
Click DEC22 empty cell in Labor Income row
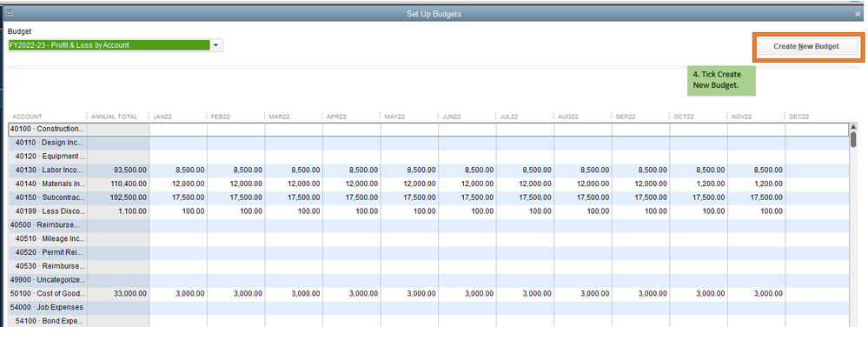click(817, 170)
